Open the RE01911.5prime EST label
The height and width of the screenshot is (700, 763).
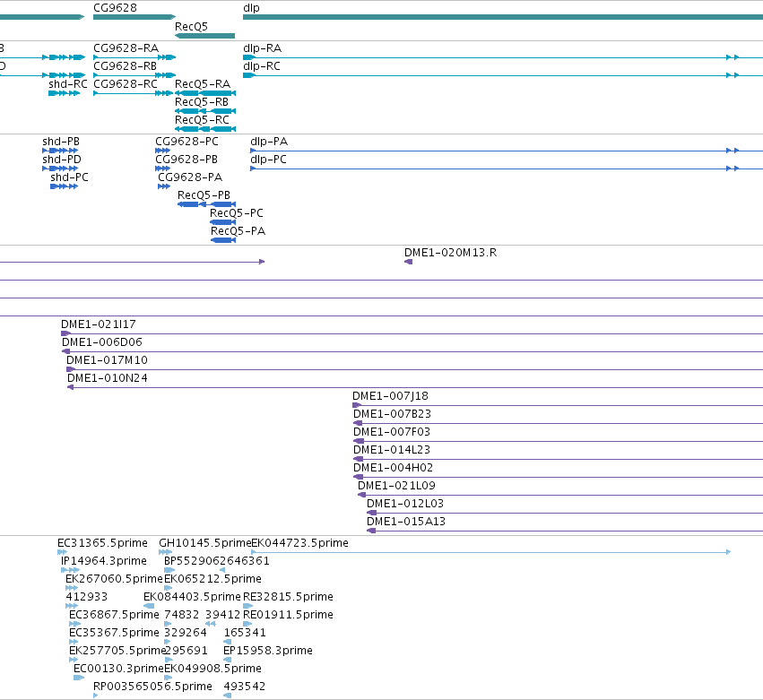pos(288,616)
